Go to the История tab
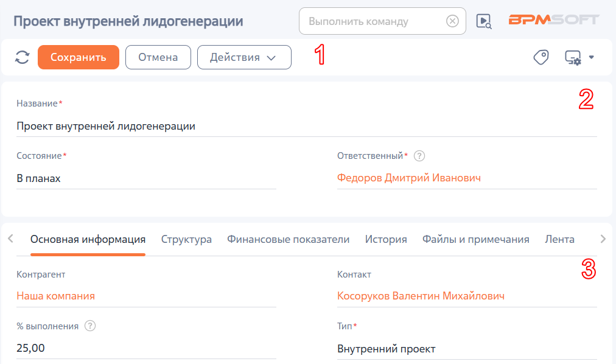The height and width of the screenshot is (364, 616). (x=386, y=239)
